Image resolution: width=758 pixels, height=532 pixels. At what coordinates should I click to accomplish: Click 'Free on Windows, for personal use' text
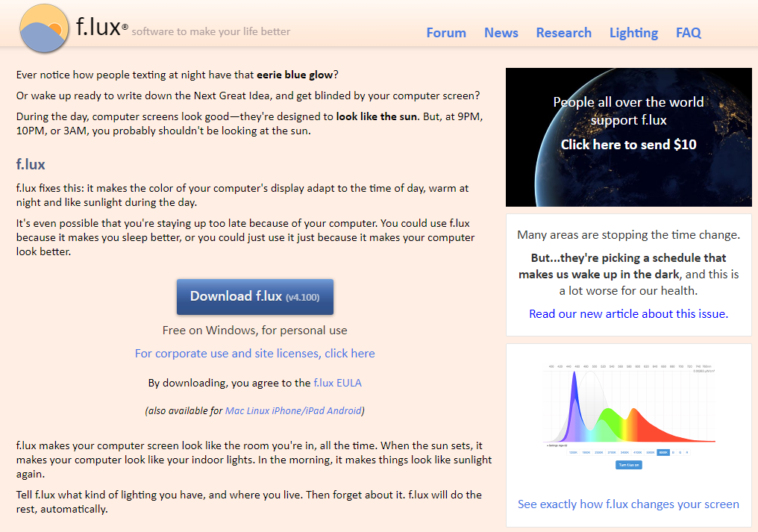[x=254, y=331]
